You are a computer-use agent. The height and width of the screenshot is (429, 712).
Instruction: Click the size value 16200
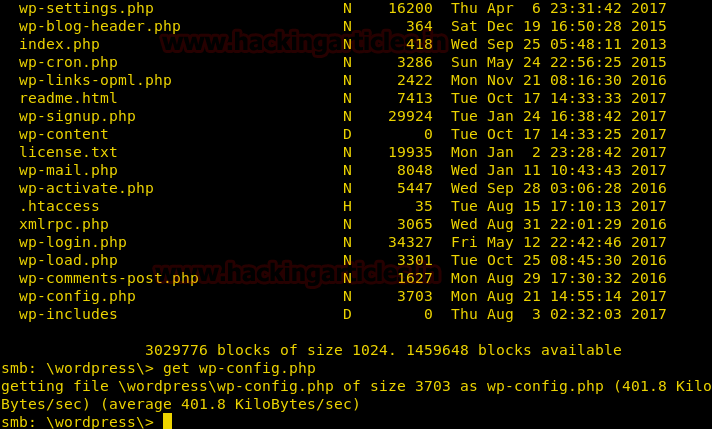(x=410, y=8)
